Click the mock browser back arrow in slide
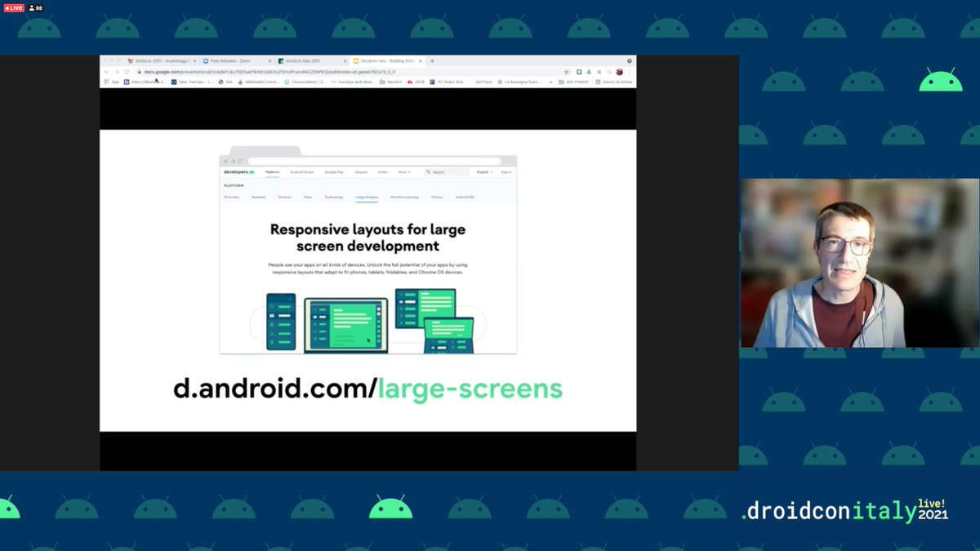This screenshot has width=980, height=551. coord(226,161)
